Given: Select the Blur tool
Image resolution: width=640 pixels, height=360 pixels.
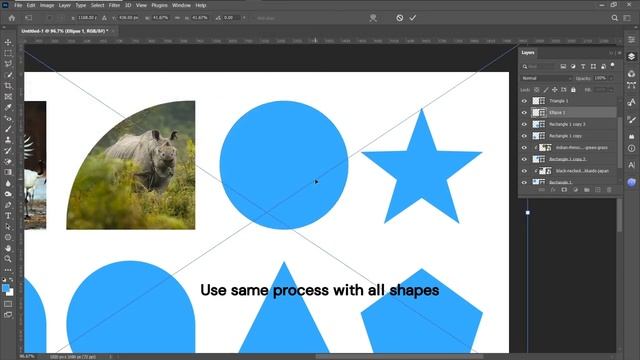Looking at the screenshot, I should click(8, 183).
